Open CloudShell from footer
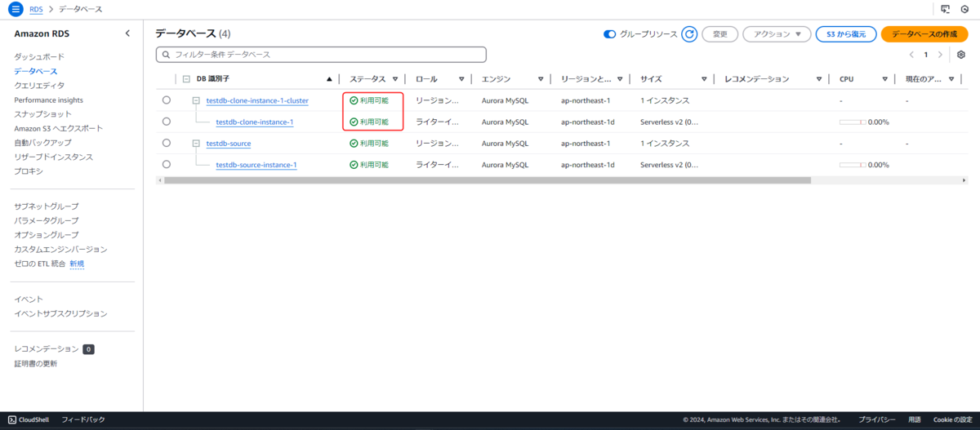The image size is (980, 430). (x=29, y=419)
